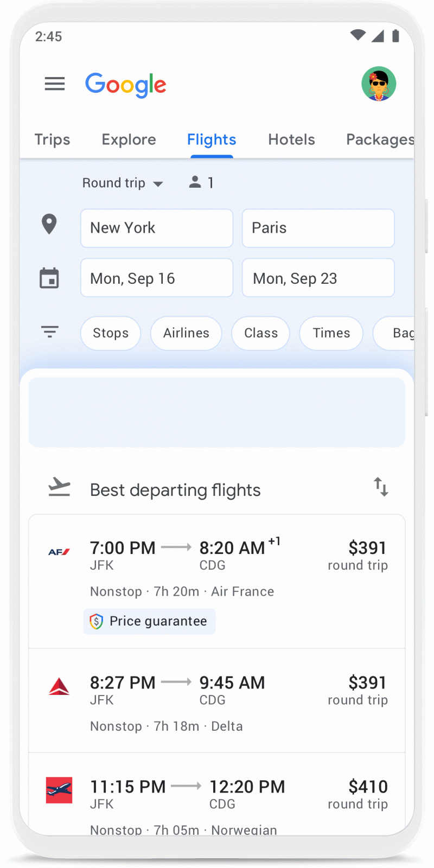The image size is (434, 868).
Task: Click the Price guarantee shield badge
Action: coord(150,621)
